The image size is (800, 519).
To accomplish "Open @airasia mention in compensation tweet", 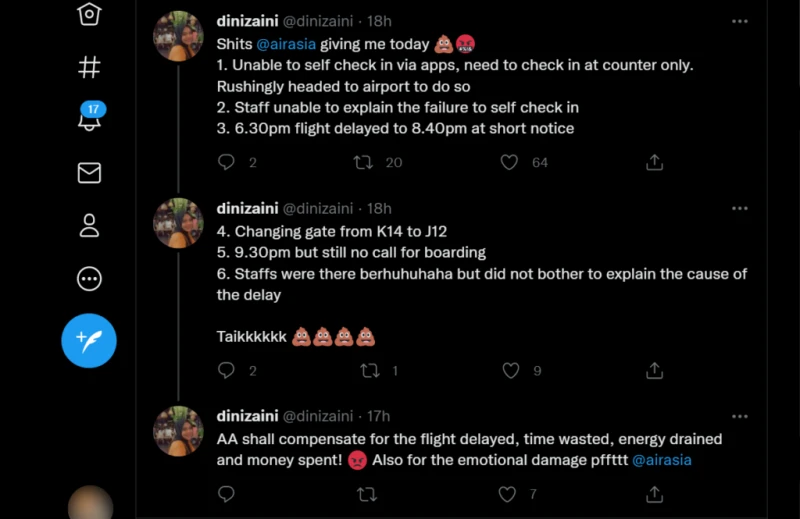I will pos(661,461).
